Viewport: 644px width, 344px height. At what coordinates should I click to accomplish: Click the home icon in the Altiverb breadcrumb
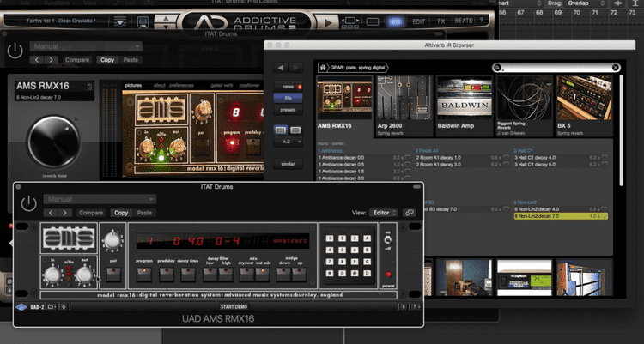pos(323,67)
